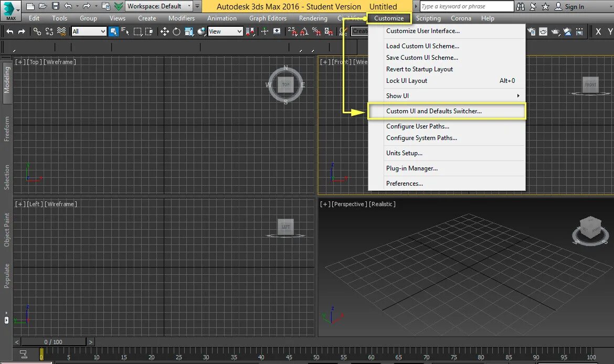
Task: Open the Edit menu
Action: [x=34, y=18]
